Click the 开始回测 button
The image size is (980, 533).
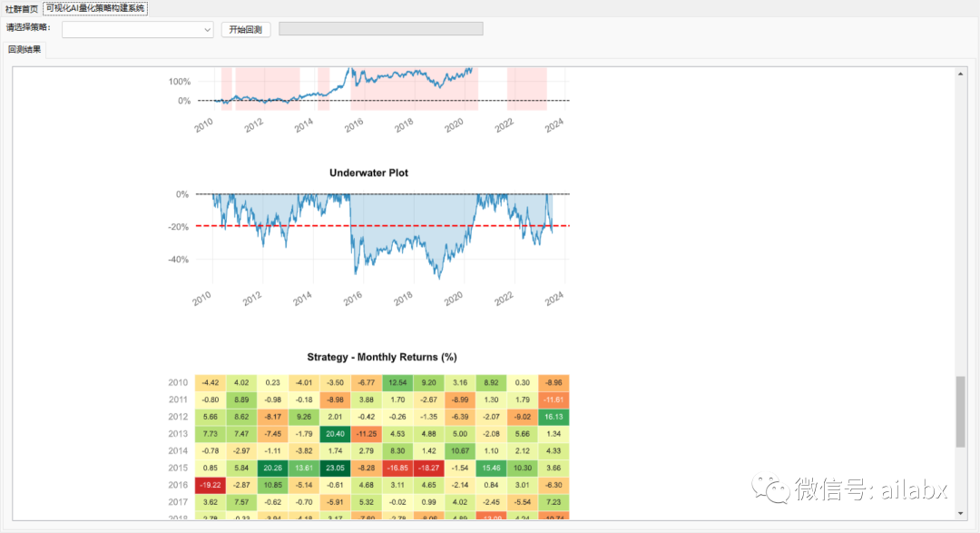245,30
